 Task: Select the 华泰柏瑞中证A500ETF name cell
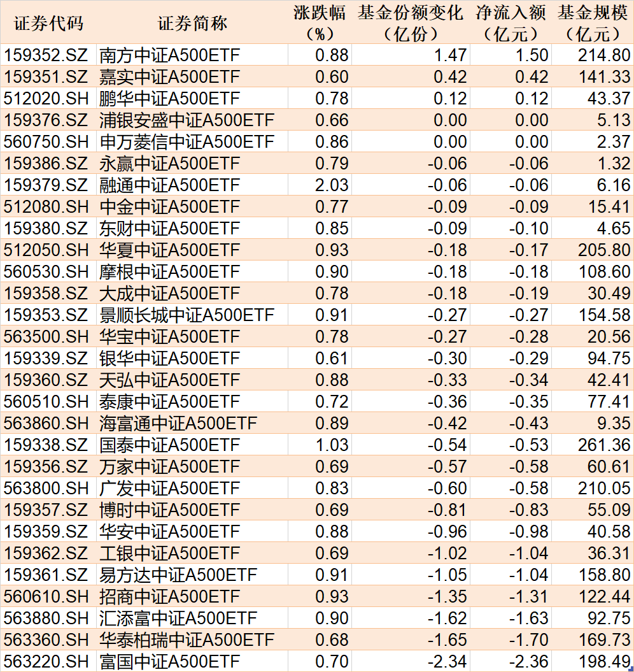click(187, 640)
